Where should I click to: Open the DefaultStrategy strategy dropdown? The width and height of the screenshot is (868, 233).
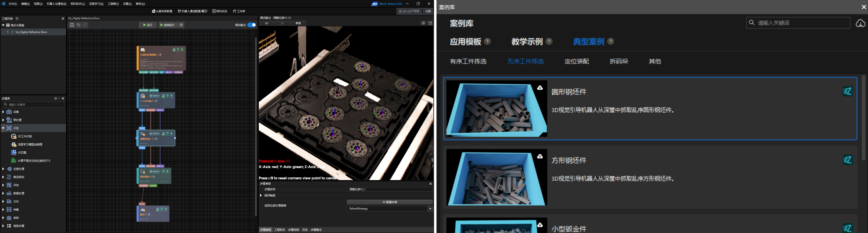coord(430,208)
